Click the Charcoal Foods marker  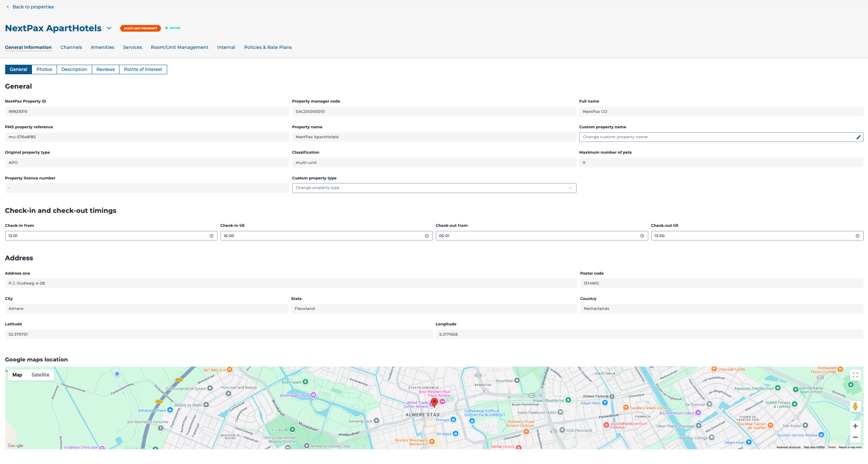click(x=714, y=369)
